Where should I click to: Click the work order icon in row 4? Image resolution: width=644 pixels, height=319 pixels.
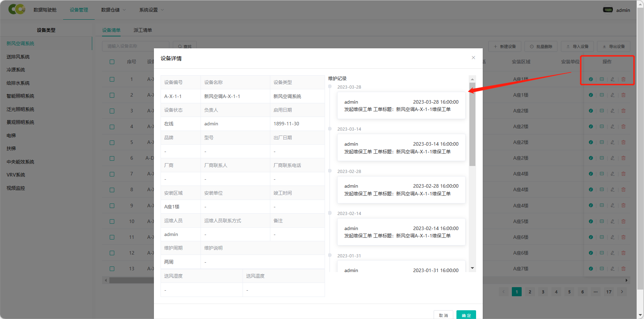coord(602,126)
